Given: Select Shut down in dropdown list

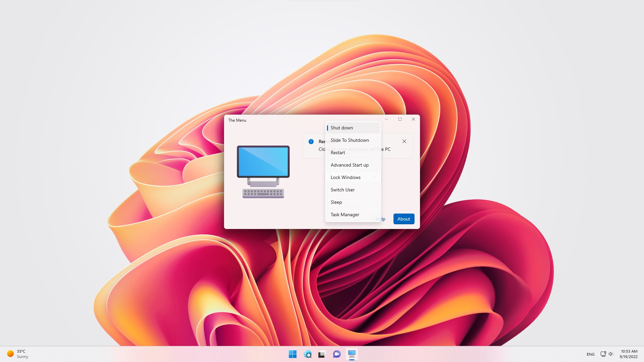Looking at the screenshot, I should tap(353, 128).
